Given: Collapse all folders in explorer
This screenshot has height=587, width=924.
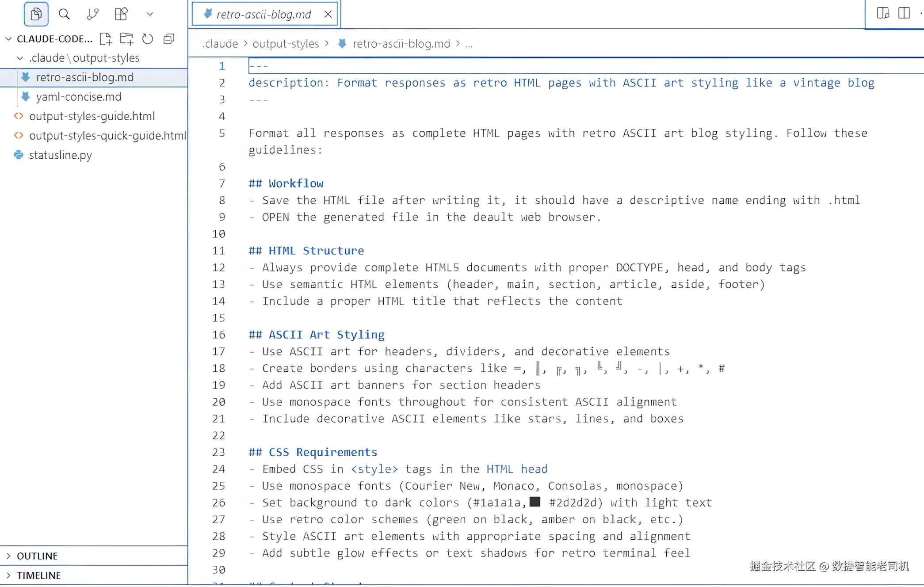Looking at the screenshot, I should coord(169,39).
